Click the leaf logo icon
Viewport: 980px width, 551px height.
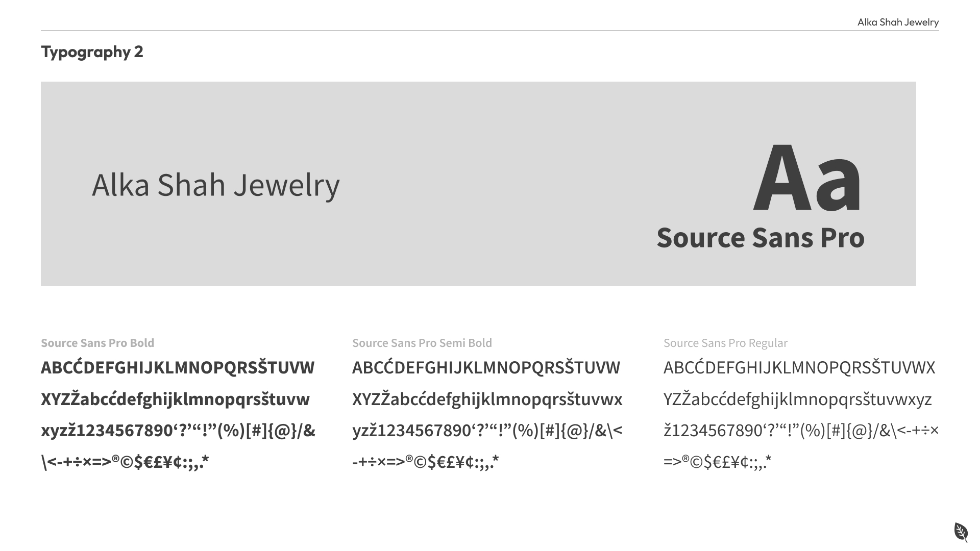click(x=961, y=532)
